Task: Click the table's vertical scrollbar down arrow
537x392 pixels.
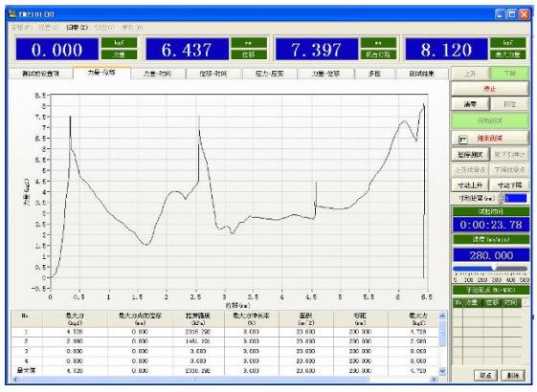Action: pyautogui.click(x=442, y=371)
